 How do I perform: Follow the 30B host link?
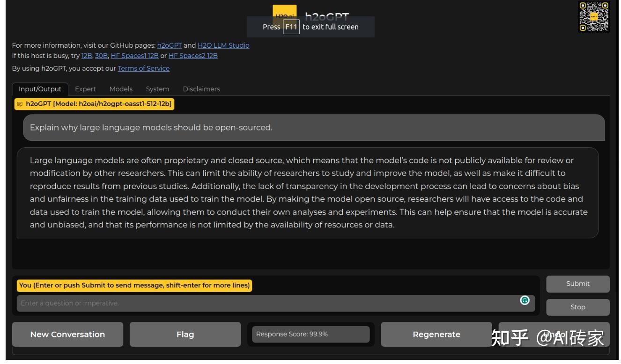pos(101,56)
